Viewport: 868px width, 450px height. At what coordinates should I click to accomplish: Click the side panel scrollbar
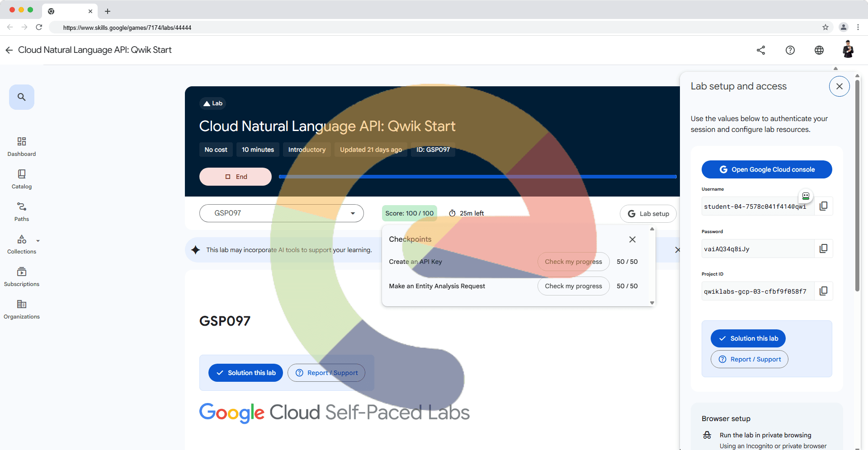[x=857, y=185]
